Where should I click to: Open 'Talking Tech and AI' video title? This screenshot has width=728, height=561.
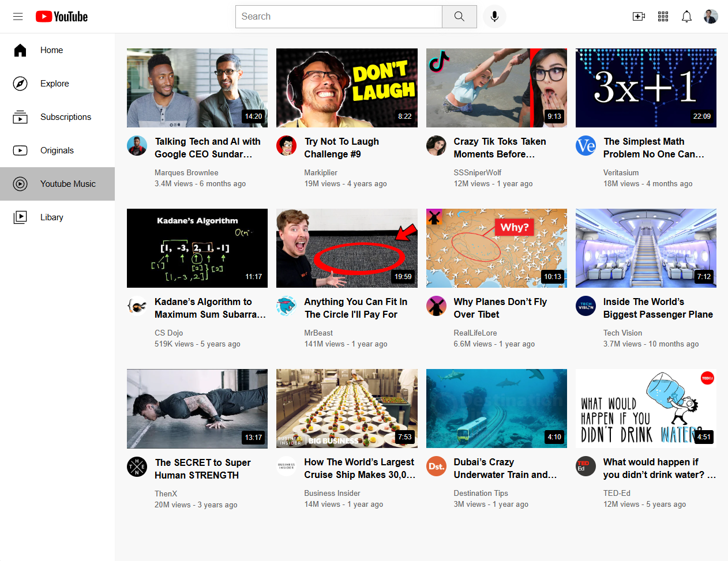[208, 148]
